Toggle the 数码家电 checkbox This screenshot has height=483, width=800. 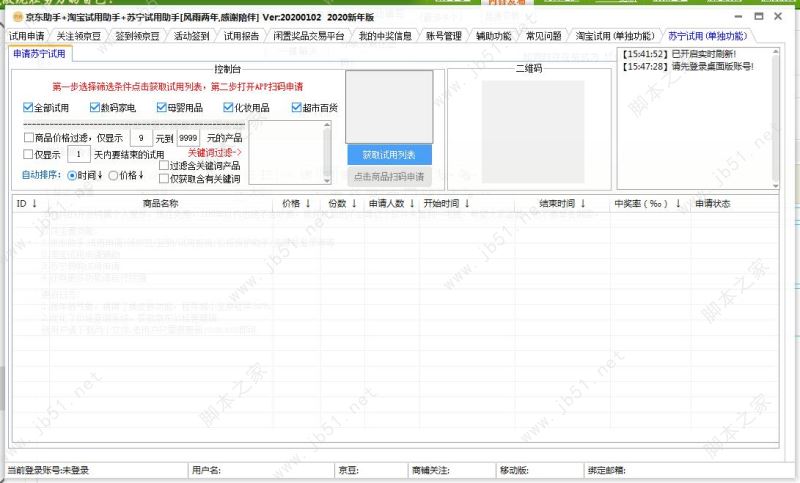[x=94, y=107]
